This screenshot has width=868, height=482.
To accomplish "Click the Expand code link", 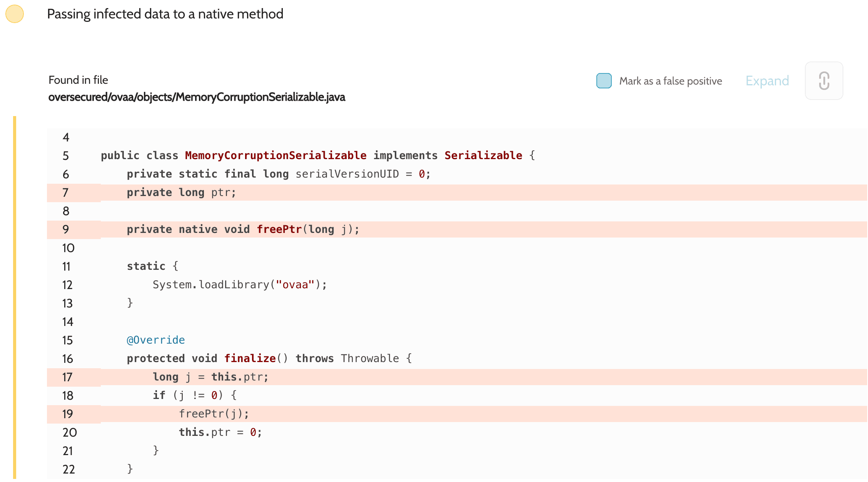I will pyautogui.click(x=767, y=81).
